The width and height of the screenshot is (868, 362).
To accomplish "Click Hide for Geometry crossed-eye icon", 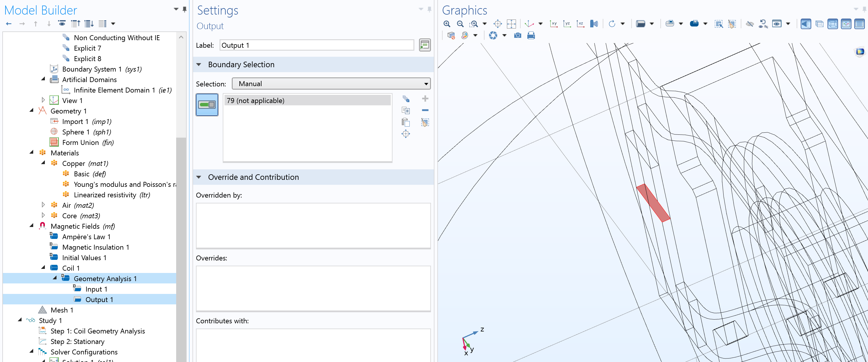I will pos(750,24).
